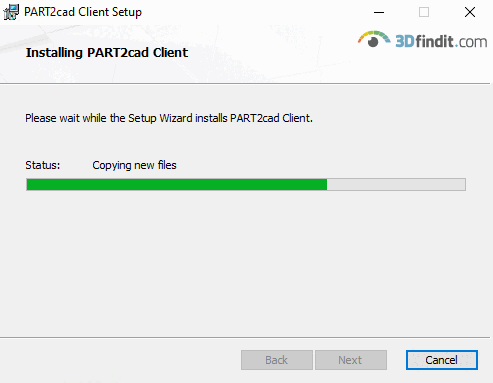This screenshot has width=493, height=383.
Task: Minimize the PART2cad Client Setup window
Action: coord(379,12)
